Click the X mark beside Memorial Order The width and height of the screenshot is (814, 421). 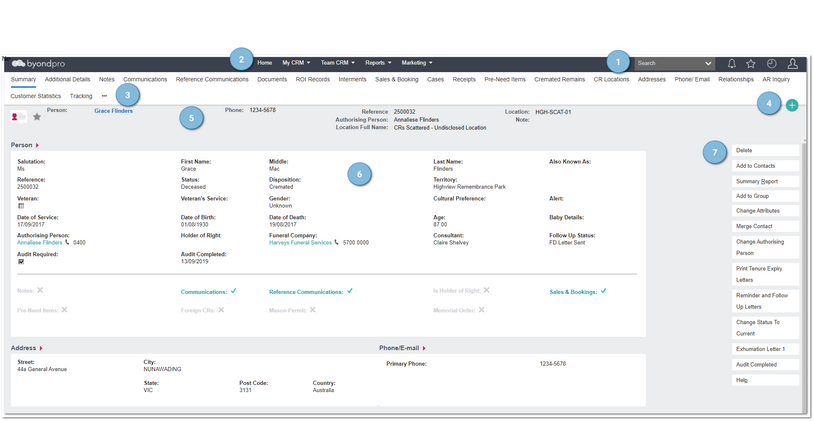point(481,309)
